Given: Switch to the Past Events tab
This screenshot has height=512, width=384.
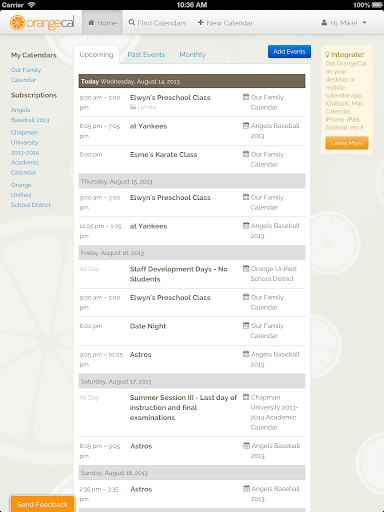Looking at the screenshot, I should pyautogui.click(x=146, y=54).
